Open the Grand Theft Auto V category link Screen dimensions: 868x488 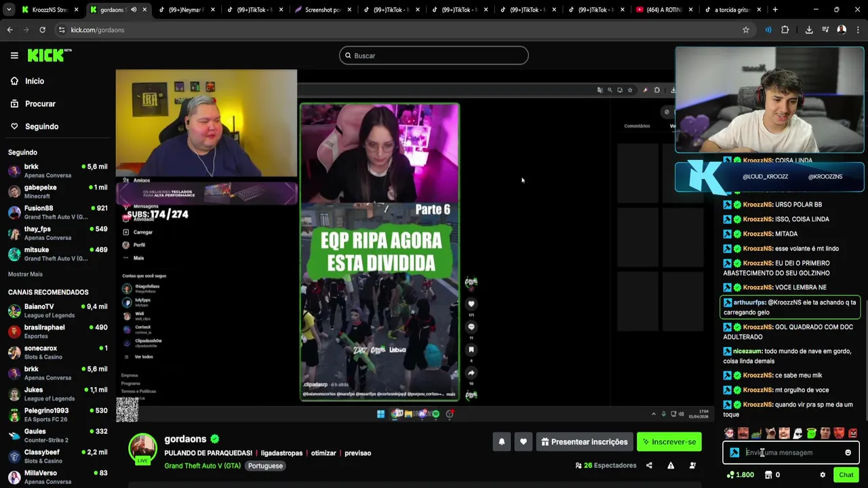click(202, 466)
